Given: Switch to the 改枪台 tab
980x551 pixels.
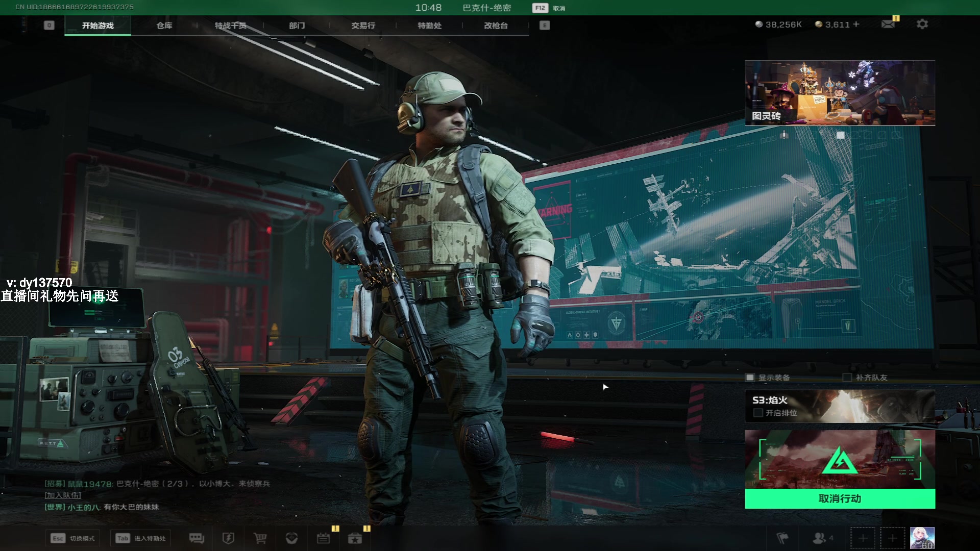Looking at the screenshot, I should point(496,26).
